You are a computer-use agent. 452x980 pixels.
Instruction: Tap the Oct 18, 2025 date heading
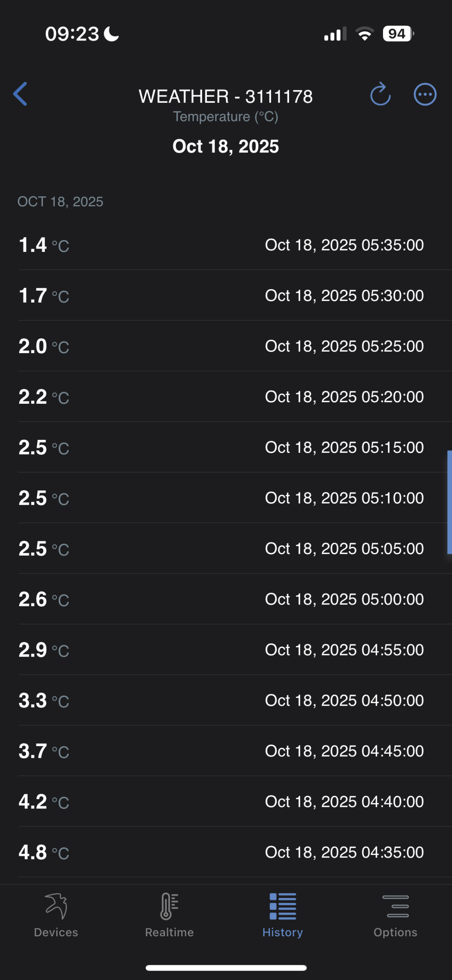point(226,146)
